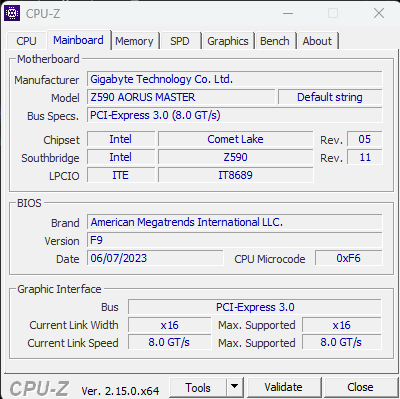The width and height of the screenshot is (400, 399).
Task: Select the SPD tab
Action: 180,41
